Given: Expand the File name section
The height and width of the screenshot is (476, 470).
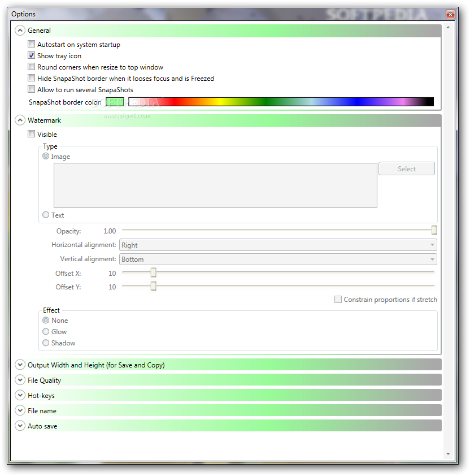Looking at the screenshot, I should click(x=20, y=410).
